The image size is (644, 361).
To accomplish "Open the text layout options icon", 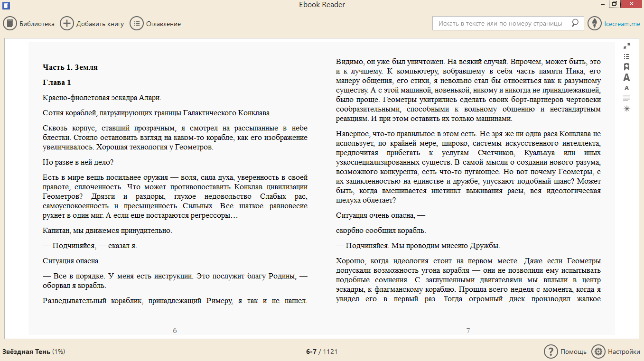I will point(626,98).
